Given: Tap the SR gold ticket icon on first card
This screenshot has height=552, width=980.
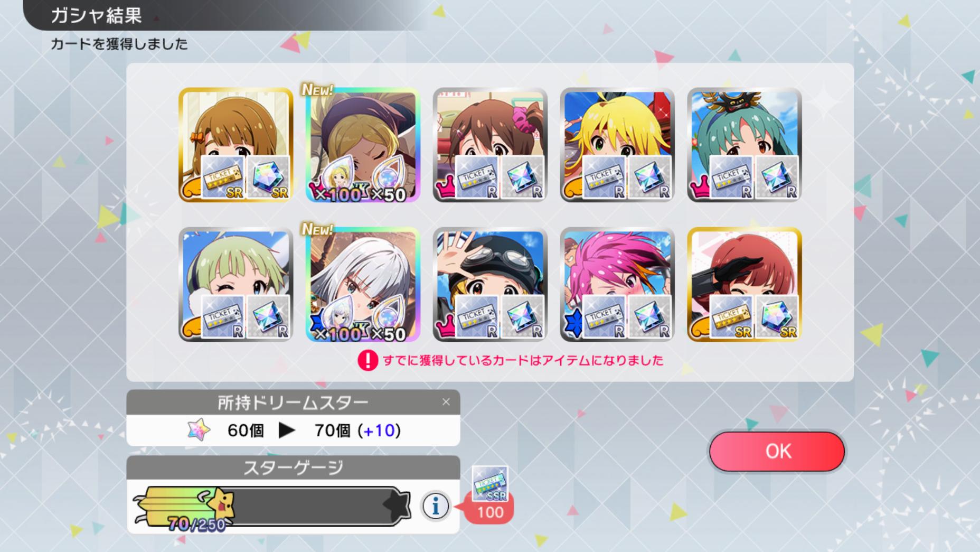Looking at the screenshot, I should (x=223, y=177).
